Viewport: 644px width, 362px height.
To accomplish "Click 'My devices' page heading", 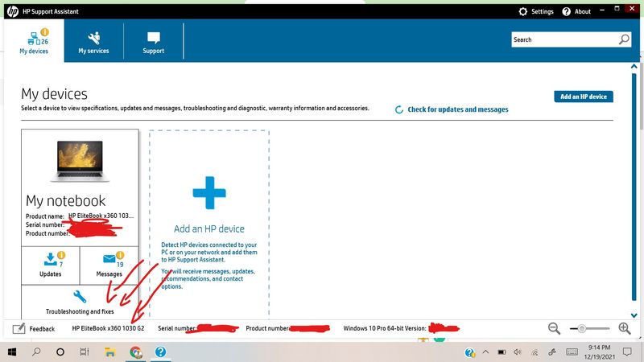I will 54,94.
